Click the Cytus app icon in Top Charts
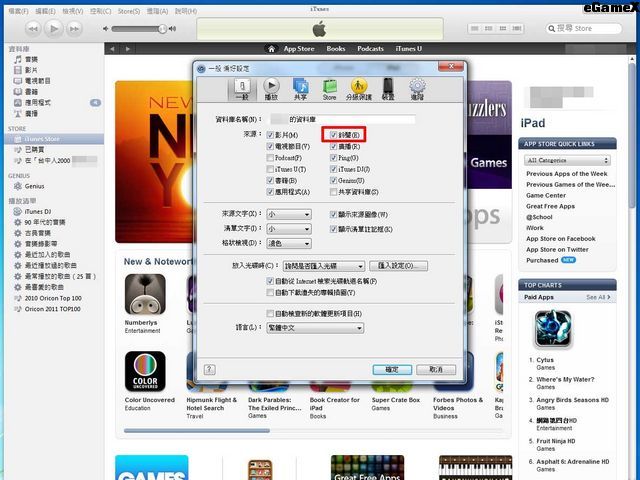Viewport: 640px width, 480px height. click(553, 329)
